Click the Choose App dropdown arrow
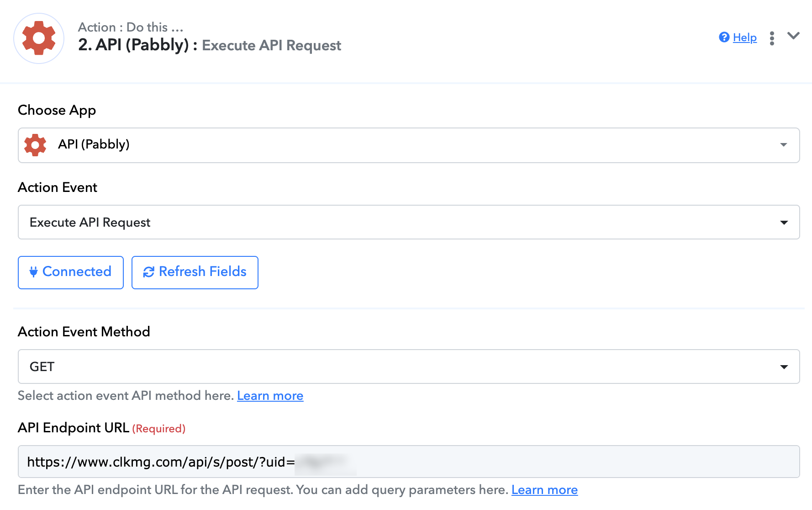 click(x=784, y=145)
